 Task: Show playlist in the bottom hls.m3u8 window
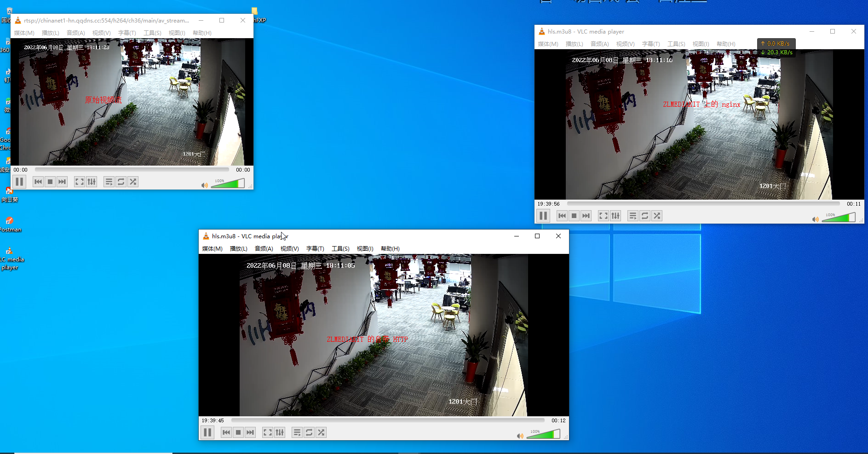pos(297,432)
